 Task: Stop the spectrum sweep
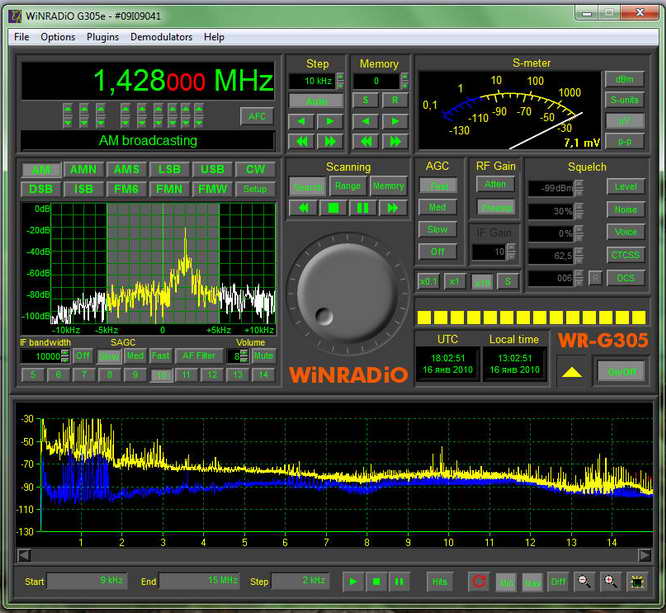point(376,581)
